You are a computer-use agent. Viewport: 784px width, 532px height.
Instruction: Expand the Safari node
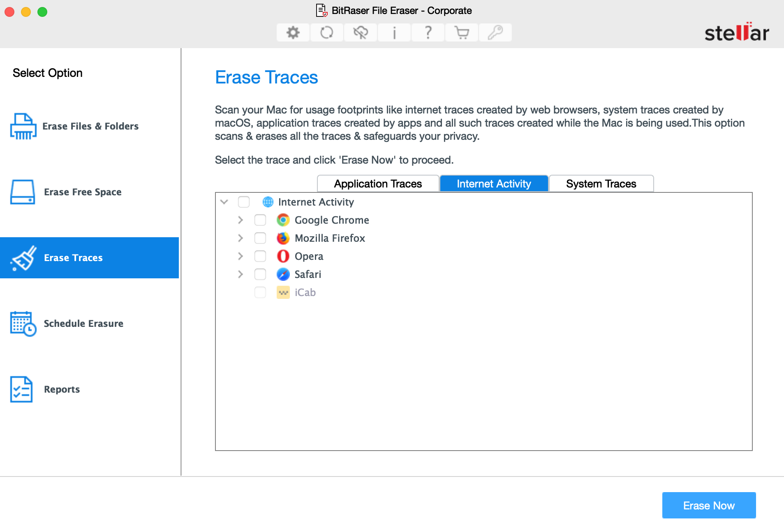(241, 274)
